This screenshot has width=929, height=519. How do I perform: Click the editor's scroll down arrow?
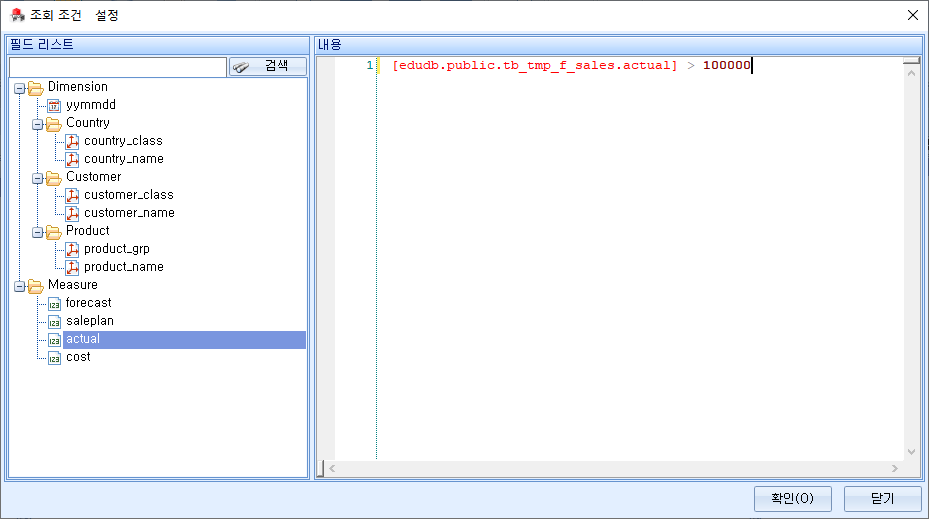[911, 452]
